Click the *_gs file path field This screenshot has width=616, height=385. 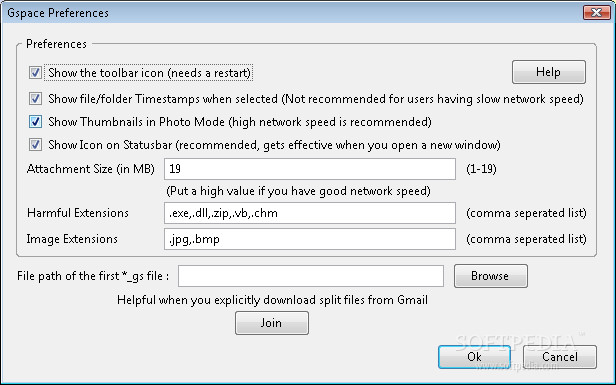(x=311, y=276)
